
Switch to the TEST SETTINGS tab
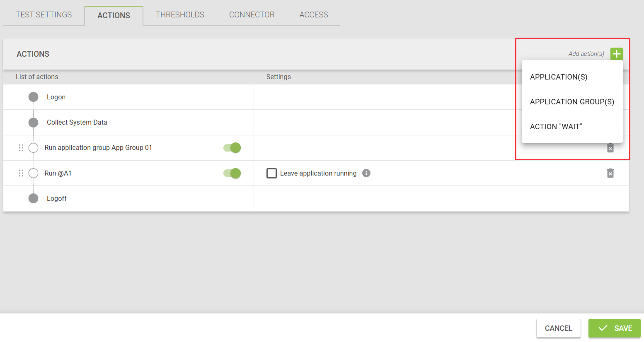click(44, 15)
